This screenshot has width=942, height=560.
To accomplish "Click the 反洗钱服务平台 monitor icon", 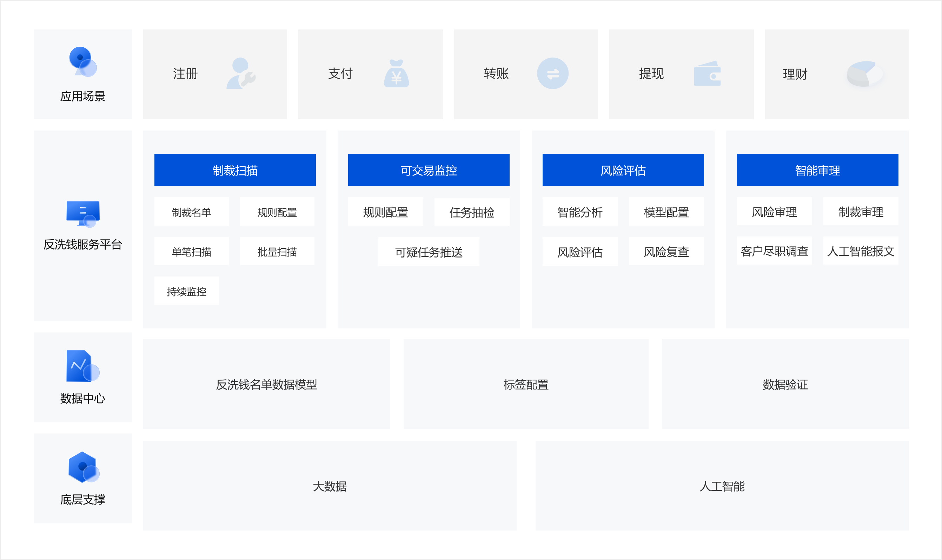I will point(82,214).
